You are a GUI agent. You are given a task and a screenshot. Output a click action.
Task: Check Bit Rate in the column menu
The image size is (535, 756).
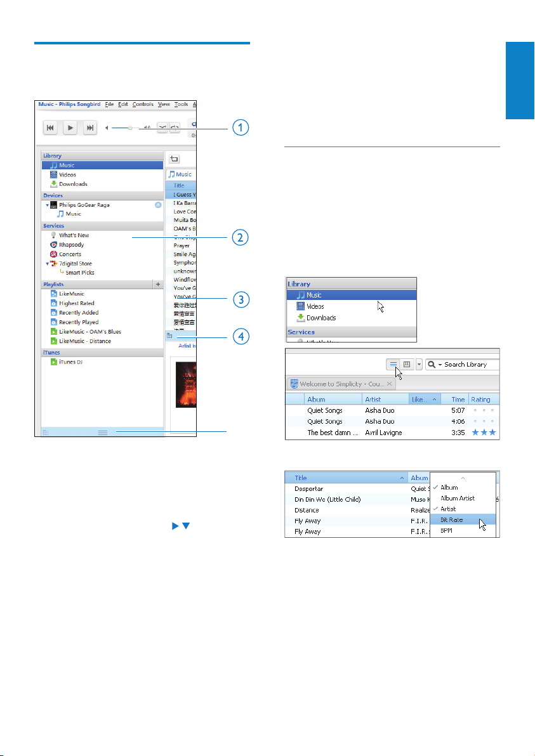click(x=463, y=520)
